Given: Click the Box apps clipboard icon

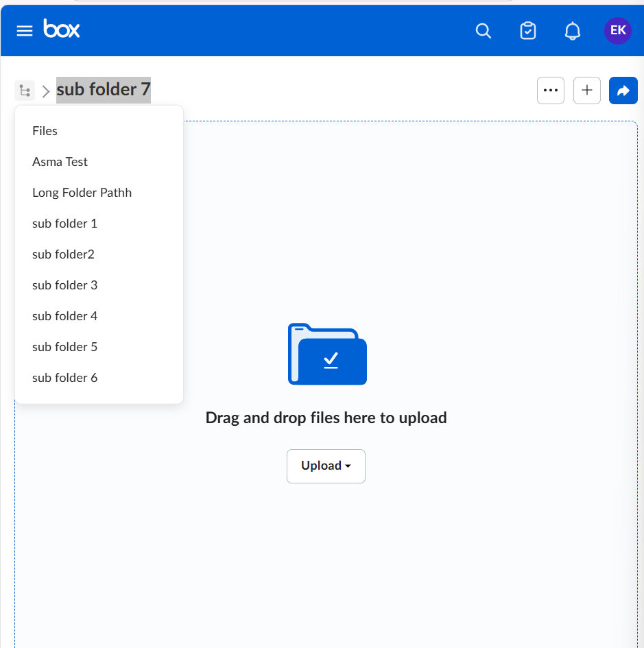Looking at the screenshot, I should point(528,31).
